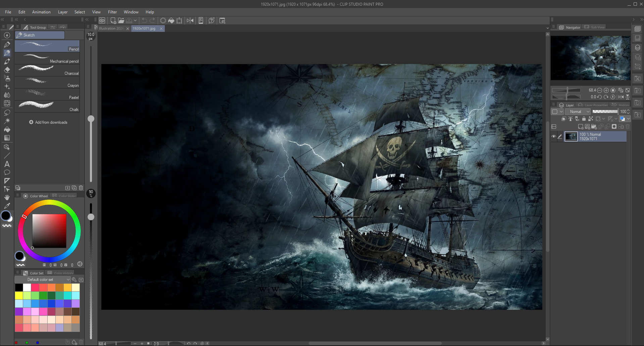The height and width of the screenshot is (346, 644).
Task: Switch to the Illustration canvas tab
Action: pos(111,28)
